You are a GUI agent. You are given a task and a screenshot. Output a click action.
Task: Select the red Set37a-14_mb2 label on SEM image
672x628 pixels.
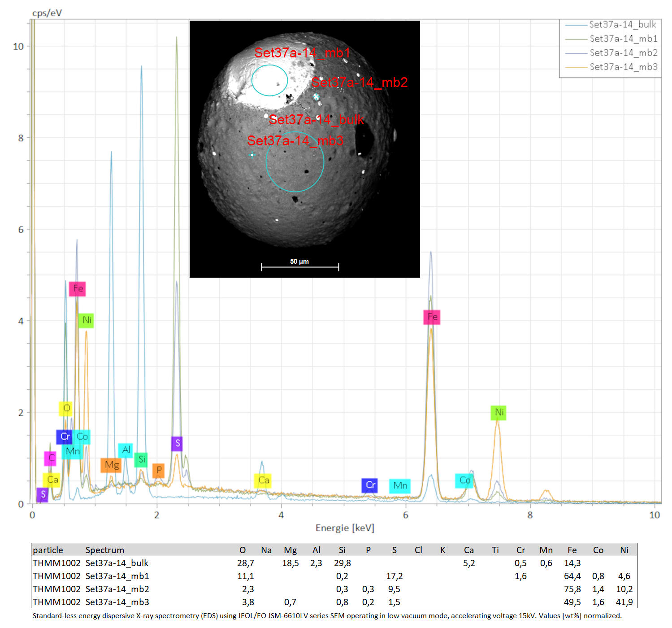360,83
